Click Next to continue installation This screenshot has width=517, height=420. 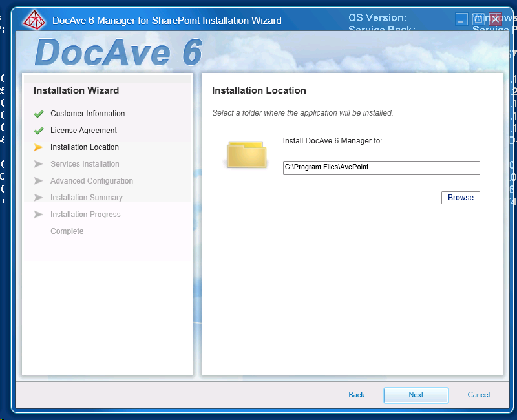click(x=416, y=395)
